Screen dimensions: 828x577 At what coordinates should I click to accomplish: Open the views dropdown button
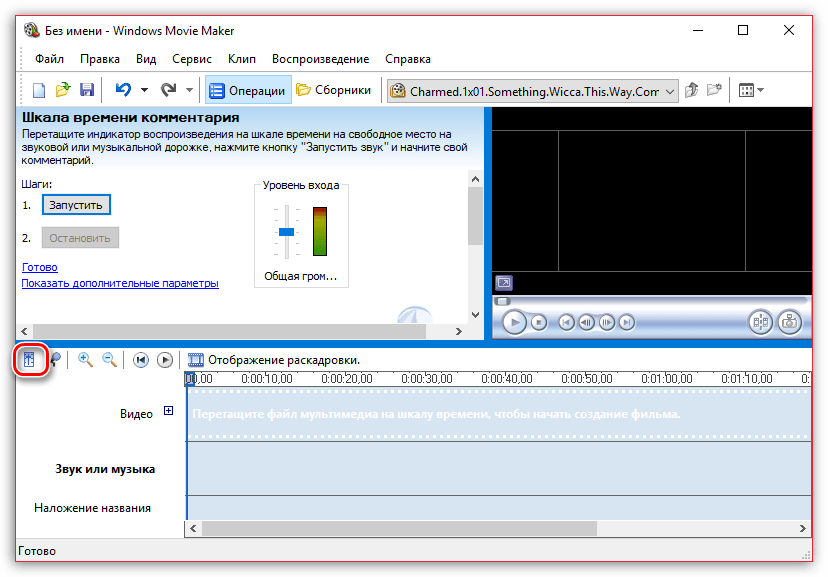(751, 90)
